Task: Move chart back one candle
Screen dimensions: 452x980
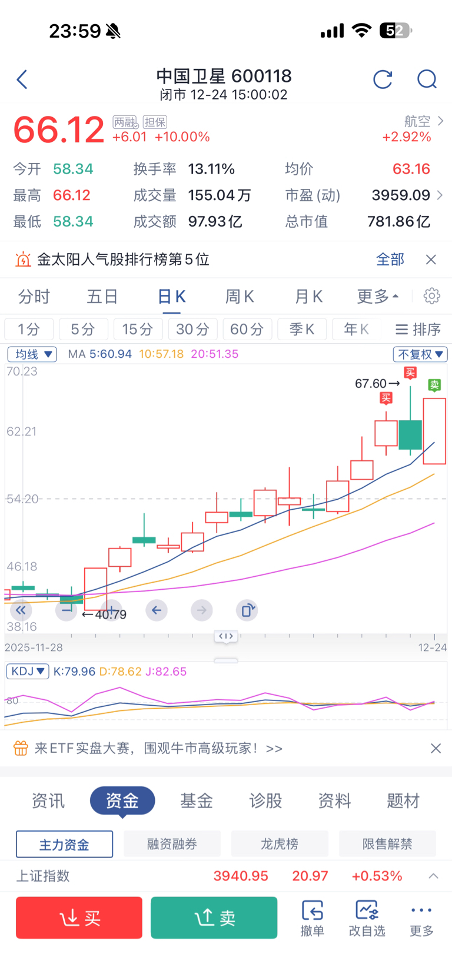Action: tap(156, 610)
